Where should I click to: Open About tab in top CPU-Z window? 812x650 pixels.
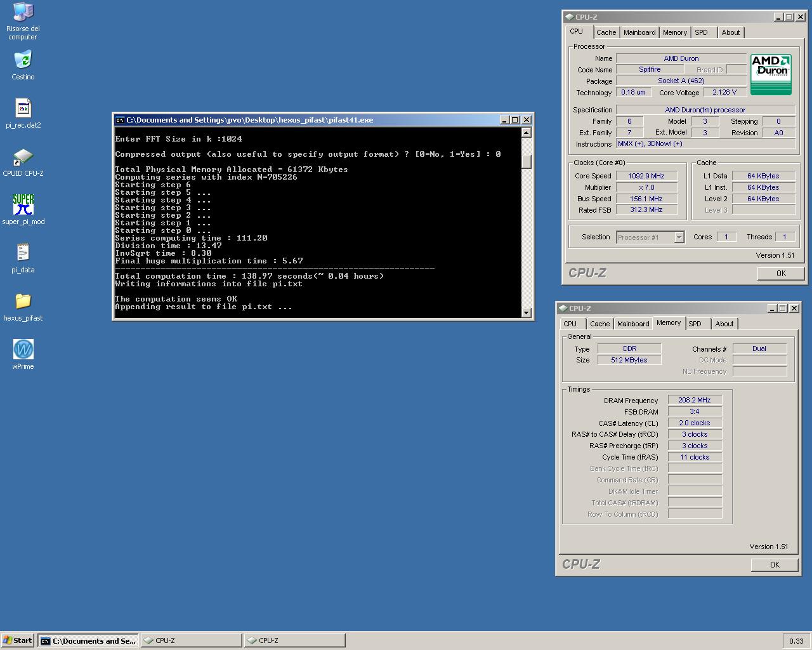pyautogui.click(x=731, y=32)
